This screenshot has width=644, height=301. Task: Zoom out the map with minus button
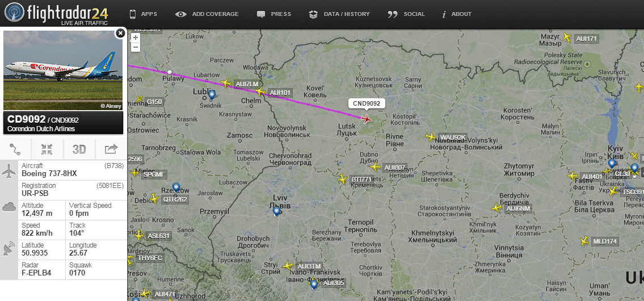click(x=136, y=47)
